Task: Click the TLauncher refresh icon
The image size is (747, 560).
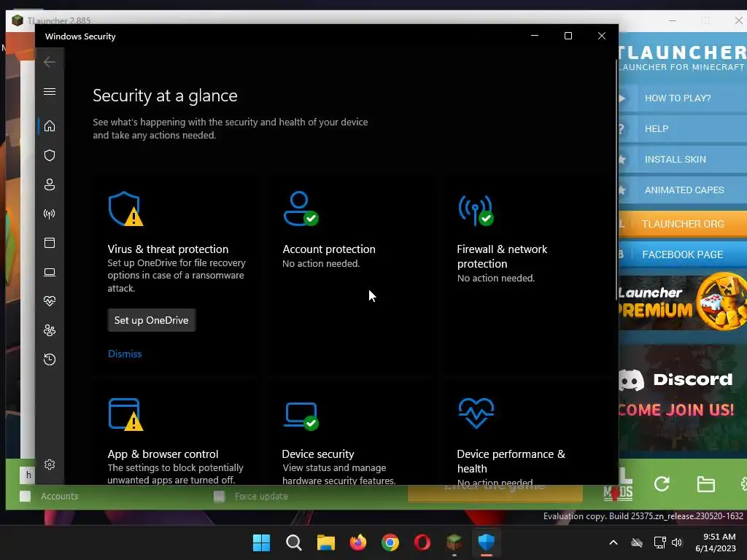Action: (662, 484)
